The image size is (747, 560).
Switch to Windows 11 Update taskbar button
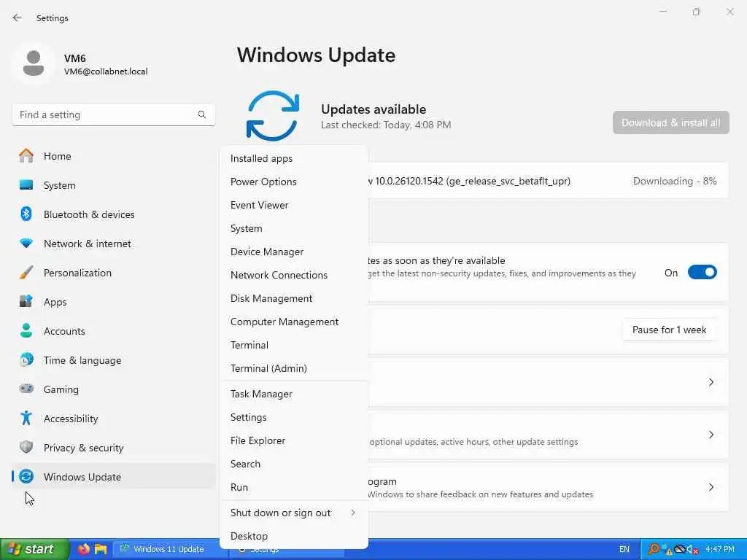pos(169,549)
